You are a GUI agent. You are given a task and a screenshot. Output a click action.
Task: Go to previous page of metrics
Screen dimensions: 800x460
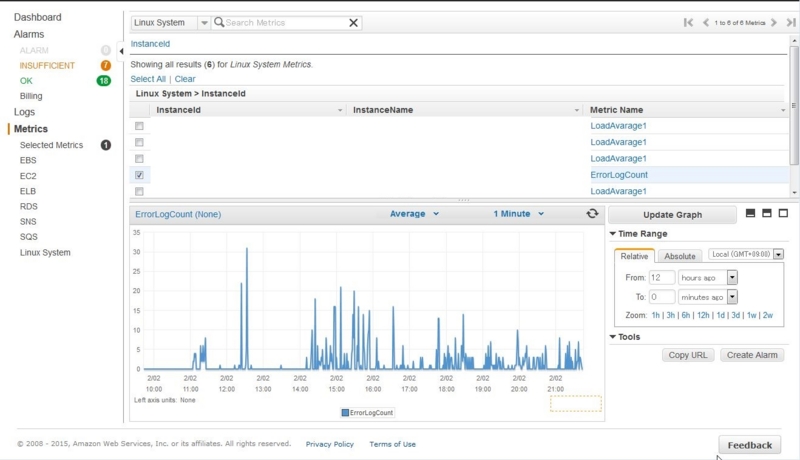(706, 22)
